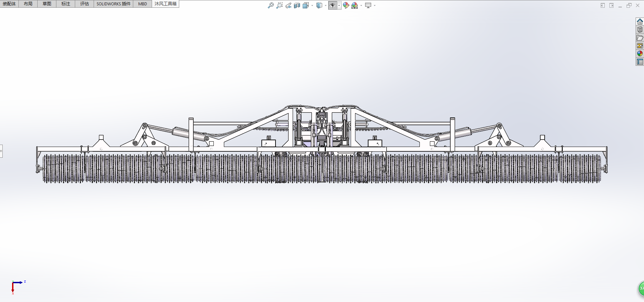Open SOLIDWORKS Resources home task pane tab
Viewport: 644px width, 302px height.
click(x=640, y=21)
